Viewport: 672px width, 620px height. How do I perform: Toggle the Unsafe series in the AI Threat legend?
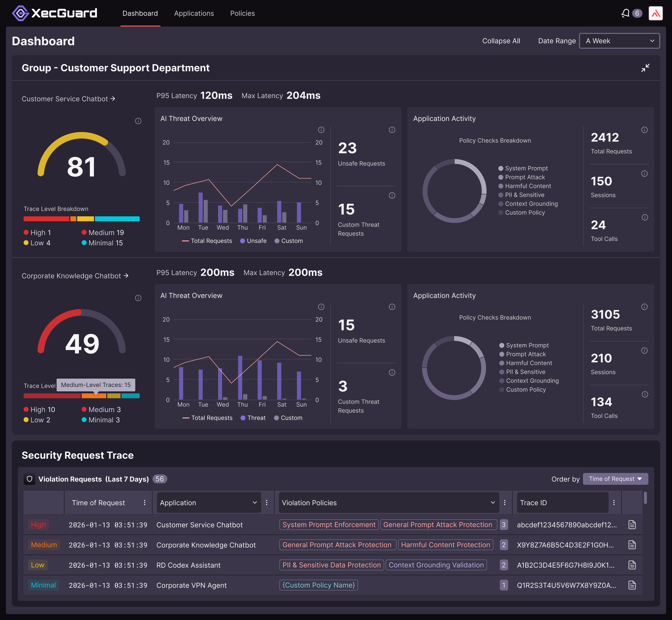253,241
